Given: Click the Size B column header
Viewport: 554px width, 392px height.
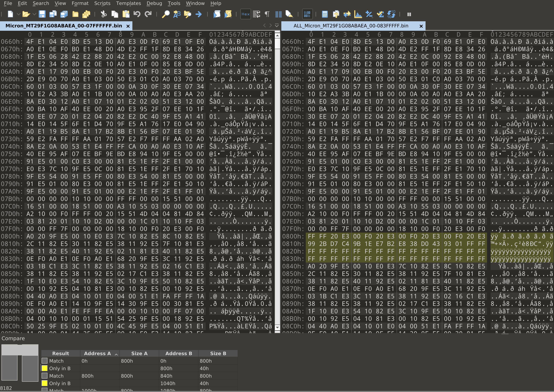Looking at the screenshot, I should (218, 353).
